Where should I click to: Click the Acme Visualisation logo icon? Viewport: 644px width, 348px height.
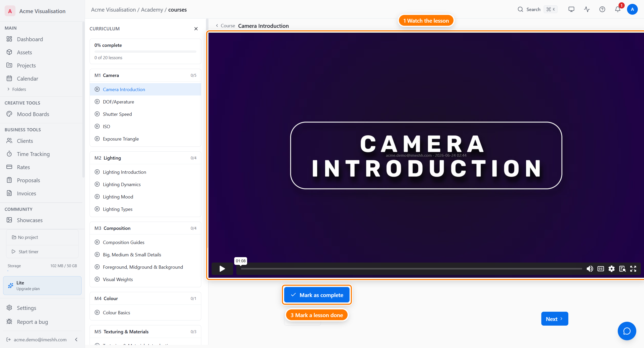click(x=10, y=11)
